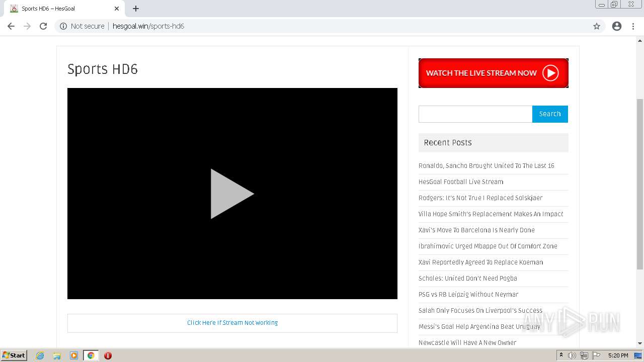Bookmark this page with the star icon
This screenshot has height=362, width=644.
tap(597, 26)
